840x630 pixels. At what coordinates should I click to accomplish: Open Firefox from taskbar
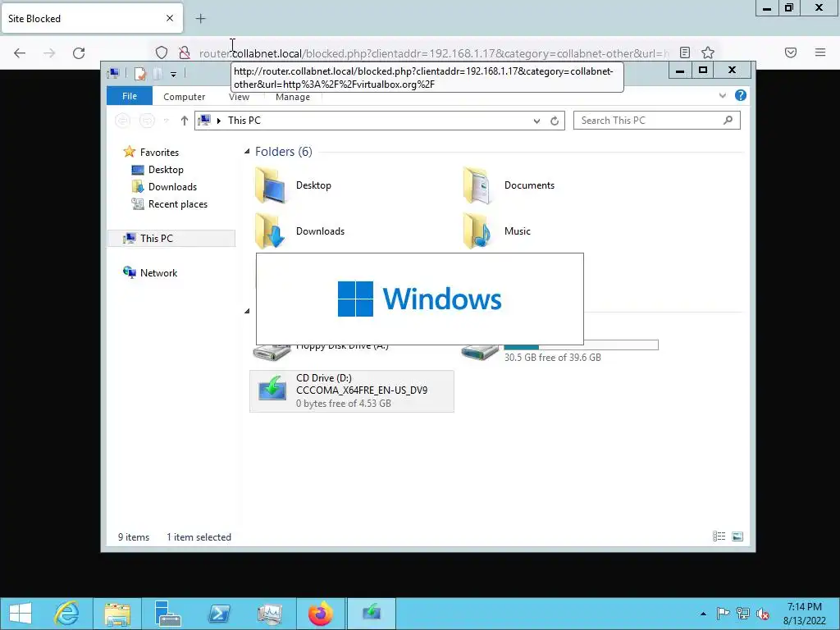pyautogui.click(x=321, y=614)
